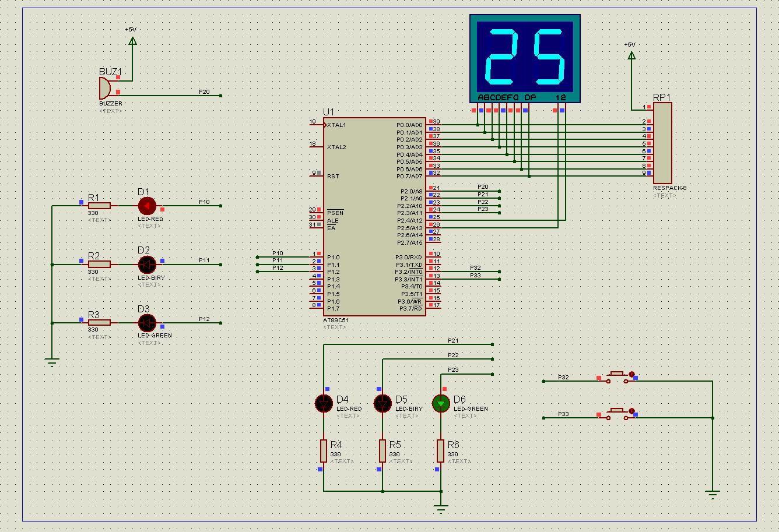This screenshot has width=779, height=532.
Task: Select resistor R4 below D4
Action: (x=324, y=451)
